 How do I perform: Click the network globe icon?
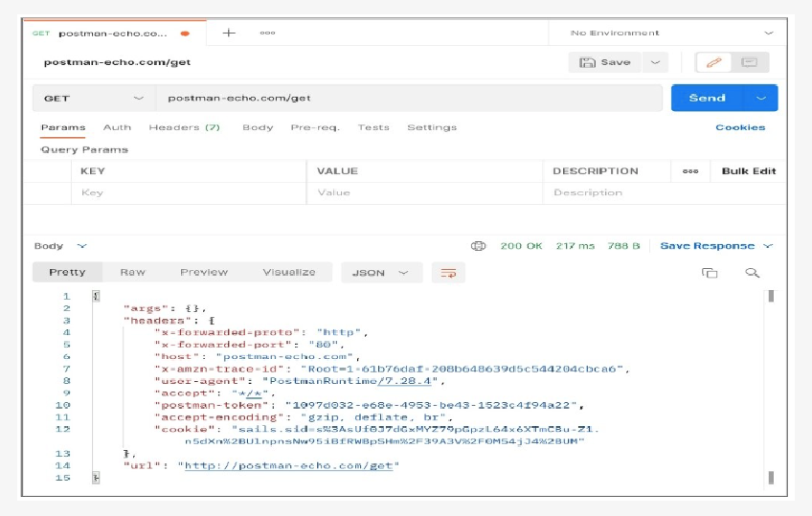(x=478, y=246)
